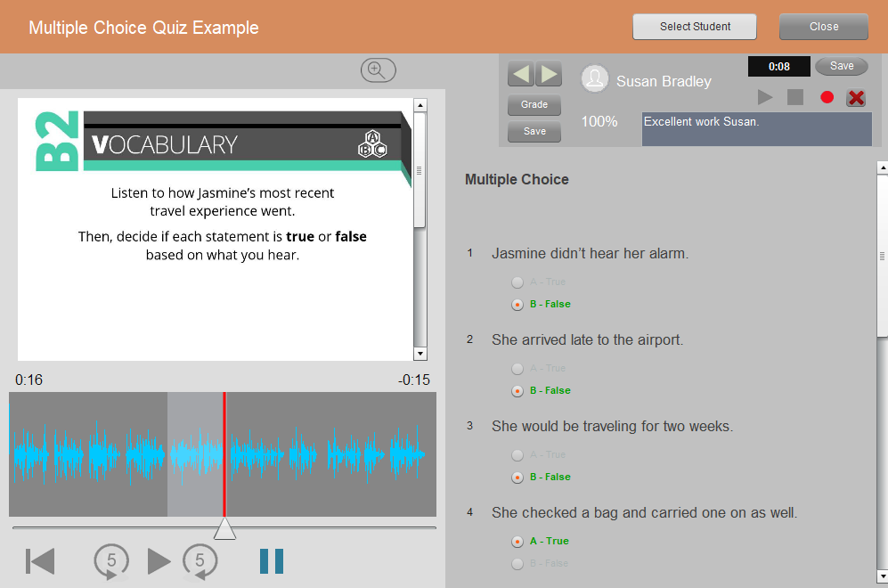Viewport: 888px width, 588px height.
Task: Click the magnifier zoom-in icon
Action: [378, 70]
